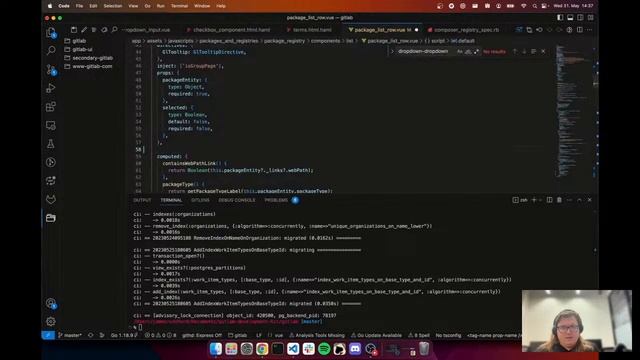
Task: Click vue language mode in status bar
Action: tap(279, 335)
